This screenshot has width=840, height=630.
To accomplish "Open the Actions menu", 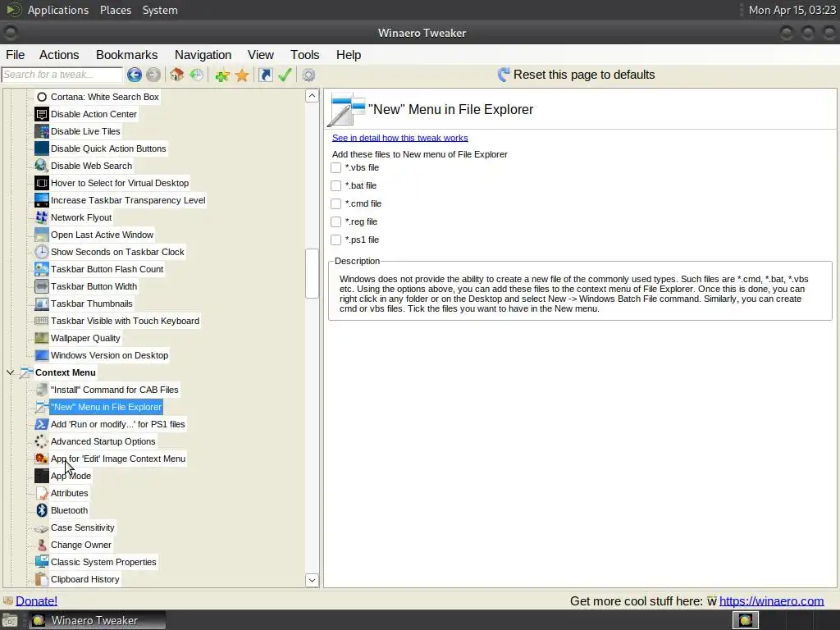I will click(59, 55).
